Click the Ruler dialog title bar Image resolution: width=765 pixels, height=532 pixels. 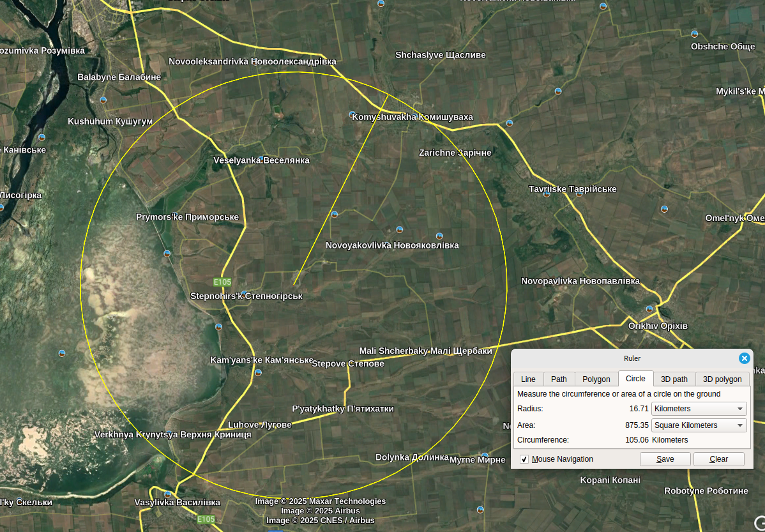click(632, 358)
